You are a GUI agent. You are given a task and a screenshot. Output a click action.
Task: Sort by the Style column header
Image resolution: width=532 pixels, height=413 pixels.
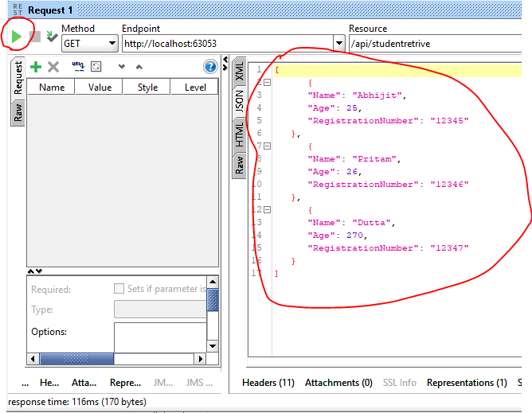[147, 88]
